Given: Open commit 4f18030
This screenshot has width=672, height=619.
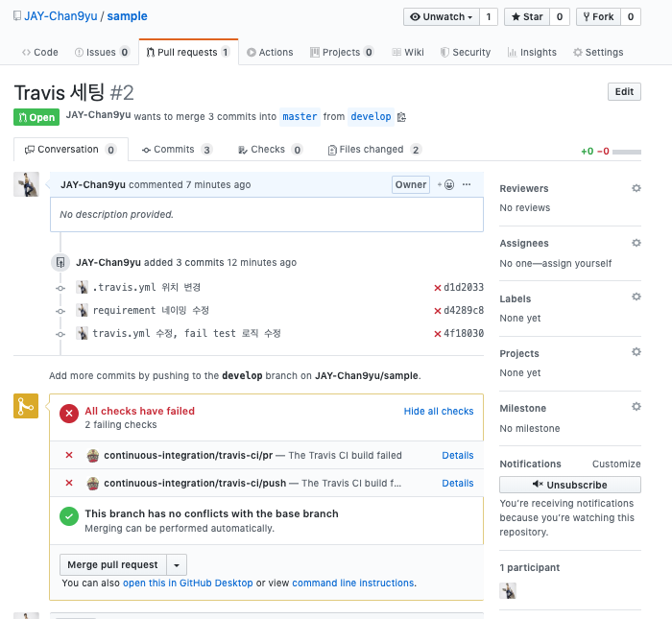Looking at the screenshot, I should (464, 334).
